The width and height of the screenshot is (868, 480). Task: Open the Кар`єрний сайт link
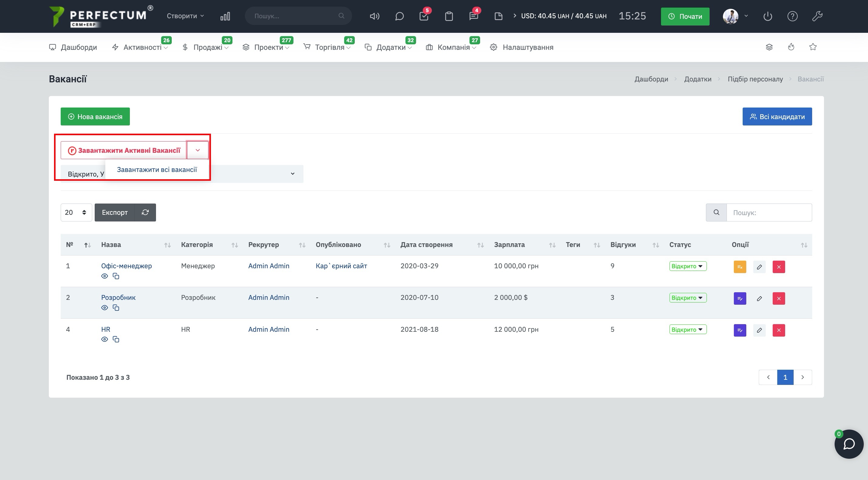[341, 266]
